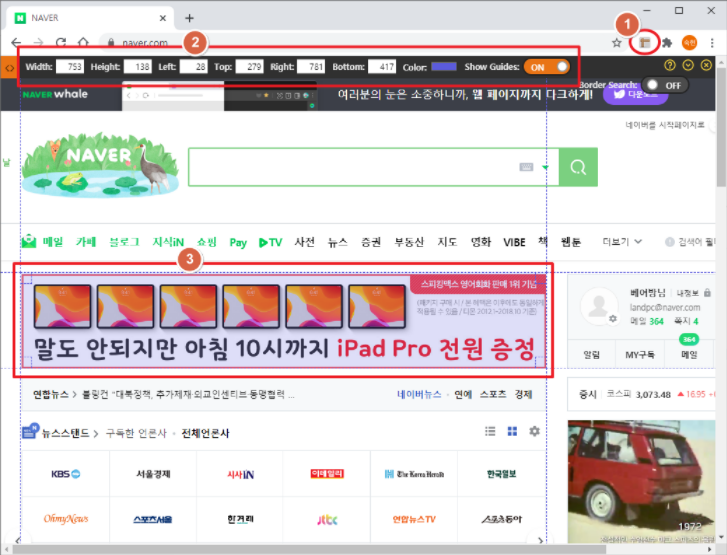
Task: Click the whale 다운로드 button in banner
Action: pyautogui.click(x=635, y=95)
